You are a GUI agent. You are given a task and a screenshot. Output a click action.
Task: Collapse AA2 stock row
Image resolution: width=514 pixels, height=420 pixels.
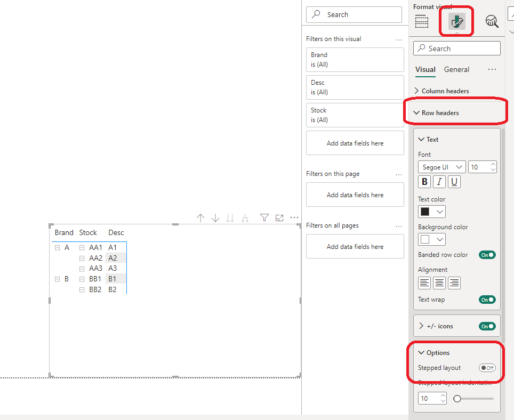82,258
